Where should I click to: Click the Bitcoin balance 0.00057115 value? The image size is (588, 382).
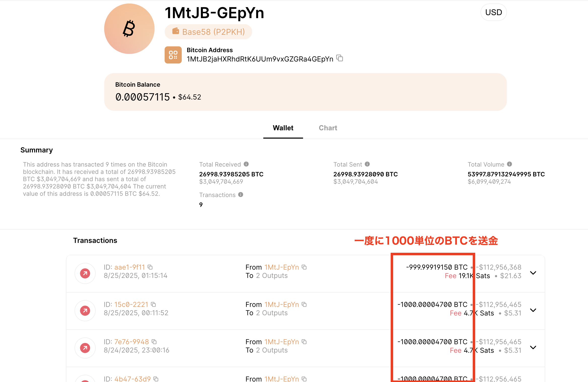[x=142, y=97]
